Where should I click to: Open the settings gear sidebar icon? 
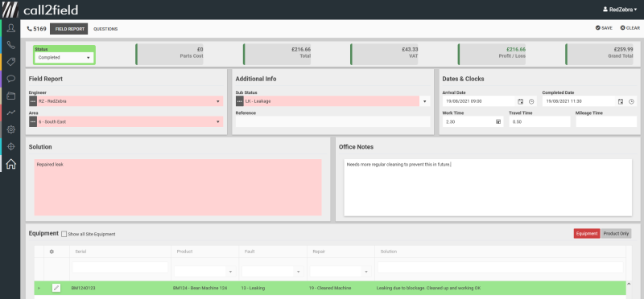point(10,129)
